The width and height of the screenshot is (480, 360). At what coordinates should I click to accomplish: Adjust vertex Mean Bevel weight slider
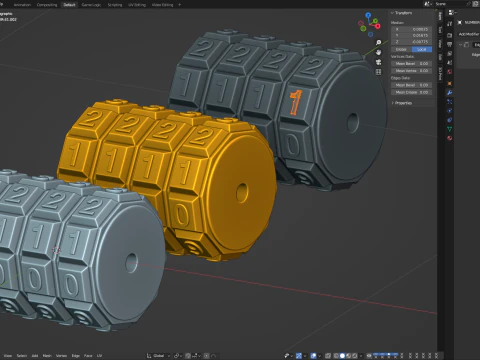pos(411,63)
